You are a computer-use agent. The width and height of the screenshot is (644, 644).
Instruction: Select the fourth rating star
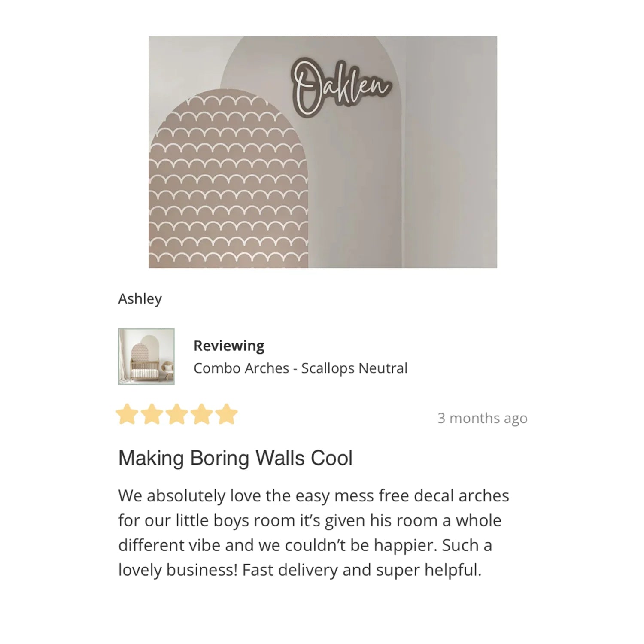coord(202,415)
